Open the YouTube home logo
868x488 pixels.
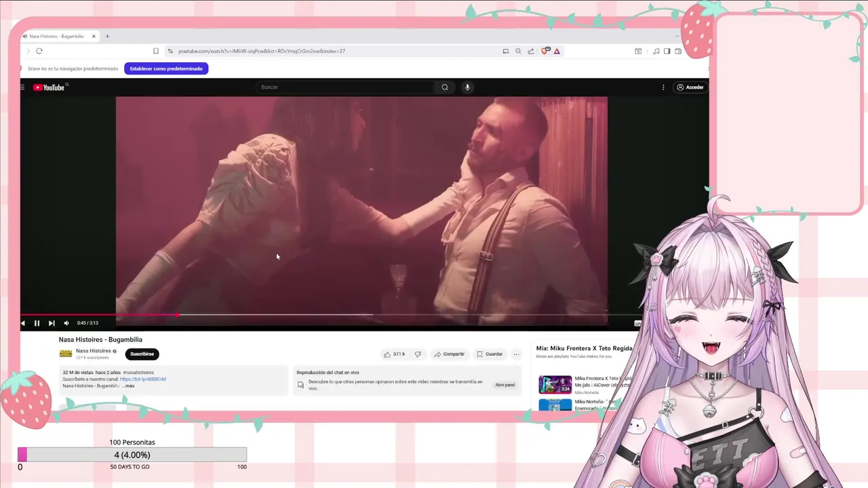[49, 87]
